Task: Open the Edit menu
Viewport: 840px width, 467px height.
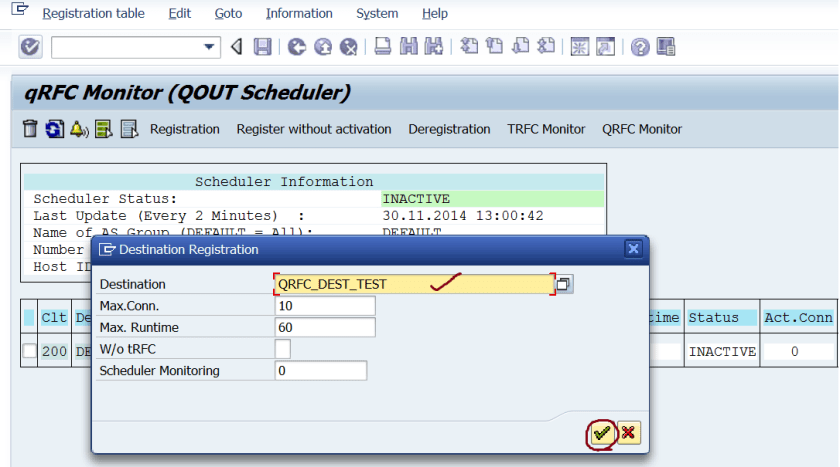Action: pyautogui.click(x=179, y=13)
